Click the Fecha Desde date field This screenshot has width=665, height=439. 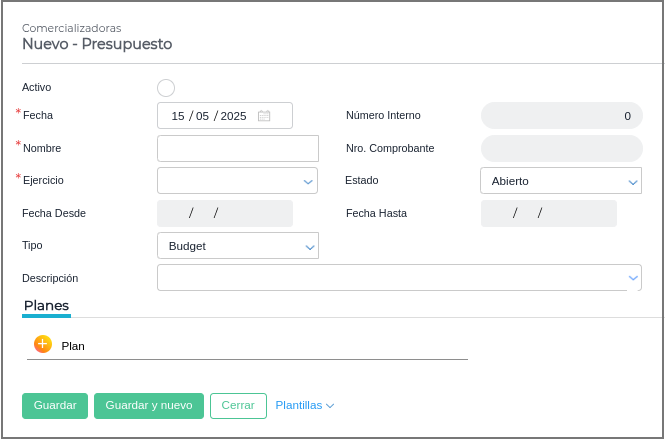click(x=225, y=213)
